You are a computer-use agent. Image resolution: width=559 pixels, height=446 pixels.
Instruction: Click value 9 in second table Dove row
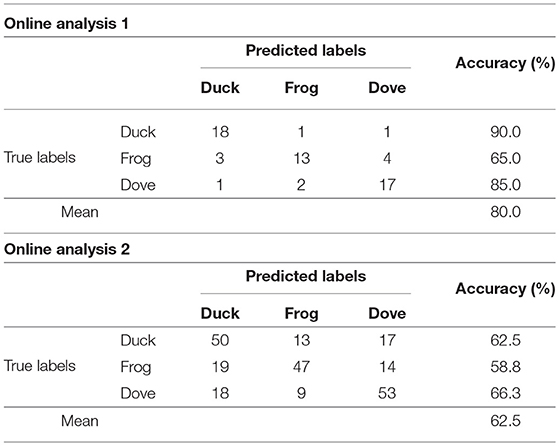[x=302, y=393]
